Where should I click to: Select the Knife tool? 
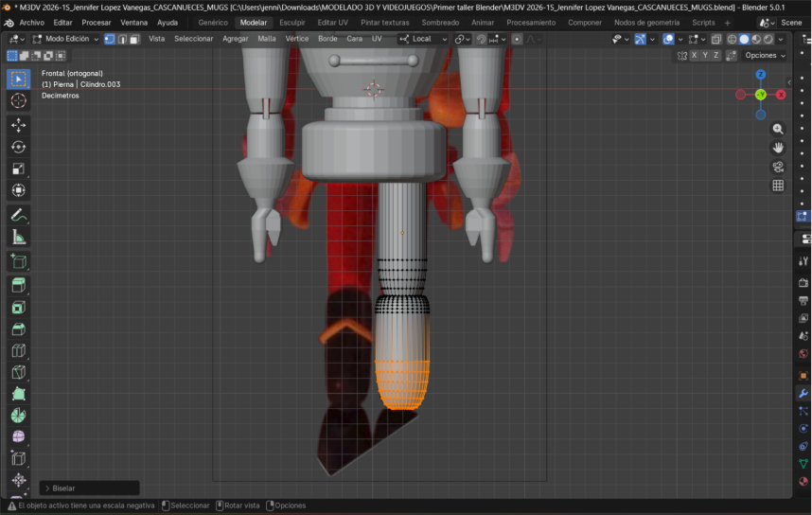coord(18,373)
